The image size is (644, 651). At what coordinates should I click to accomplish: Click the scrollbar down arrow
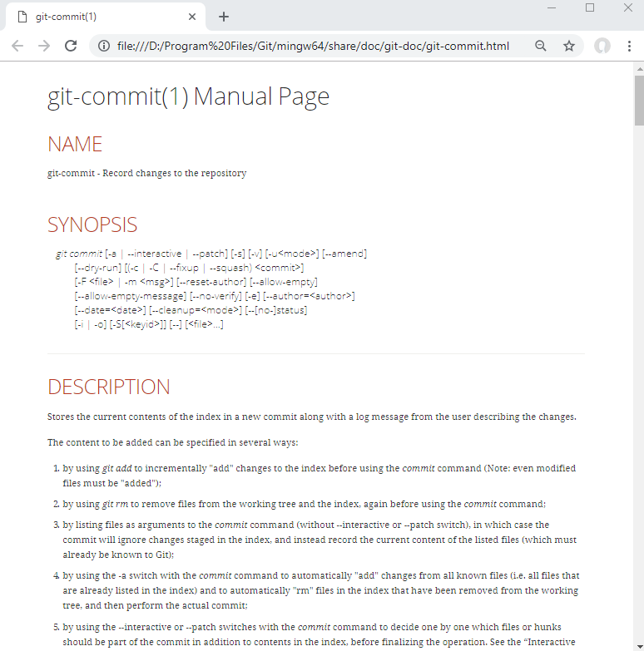638,645
